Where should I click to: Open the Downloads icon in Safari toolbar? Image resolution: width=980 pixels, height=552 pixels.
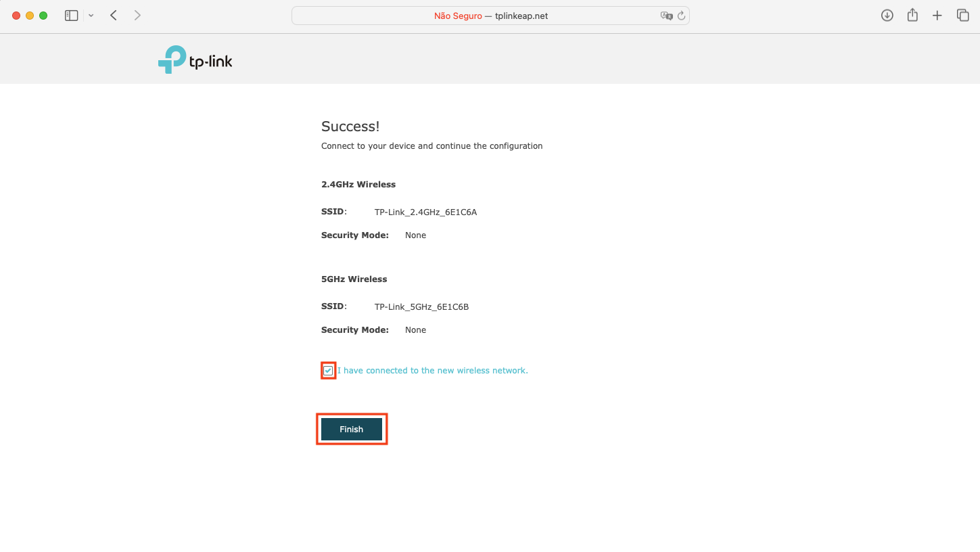(x=887, y=16)
